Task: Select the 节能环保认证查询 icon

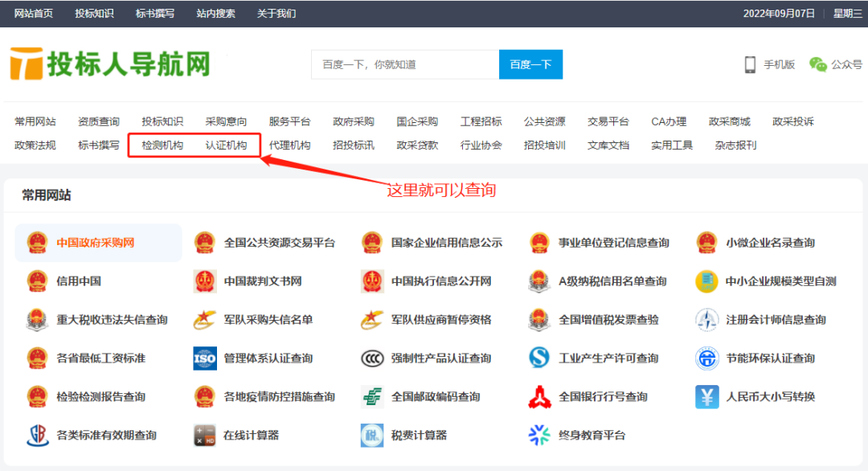Action: [x=706, y=358]
